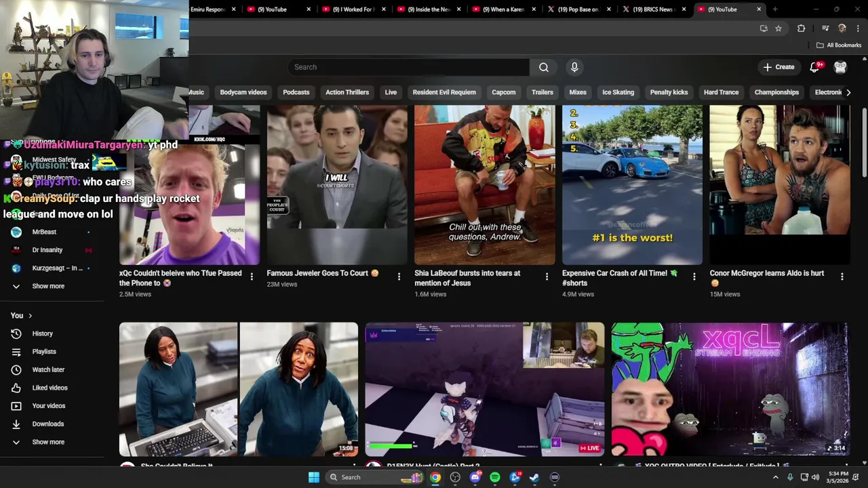Select Hard Trance chip

click(721, 92)
